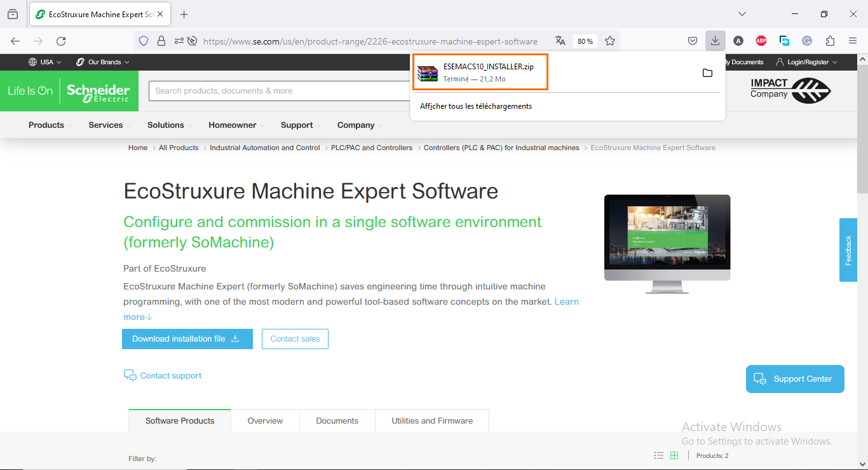The width and height of the screenshot is (868, 470).
Task: Open the USA country selector dropdown
Action: [x=45, y=62]
